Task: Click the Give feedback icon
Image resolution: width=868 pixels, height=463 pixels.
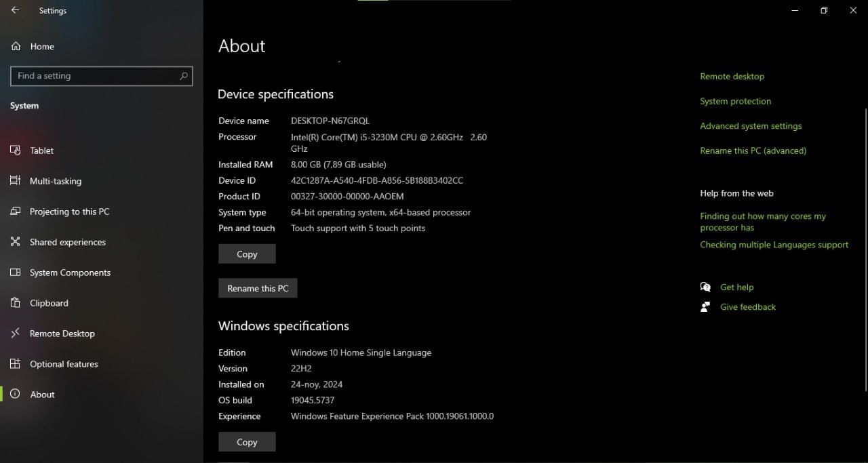Action: point(705,306)
